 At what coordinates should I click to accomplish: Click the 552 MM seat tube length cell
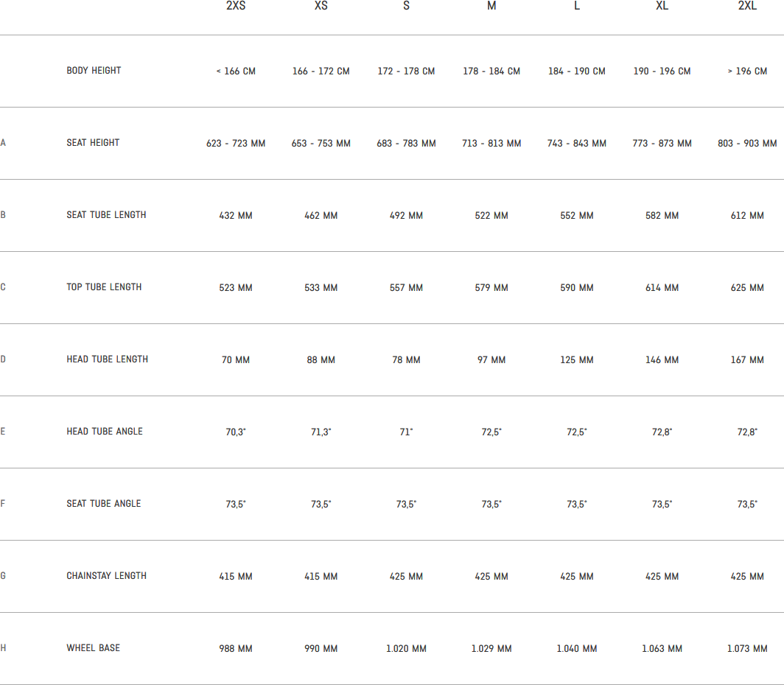pyautogui.click(x=577, y=216)
